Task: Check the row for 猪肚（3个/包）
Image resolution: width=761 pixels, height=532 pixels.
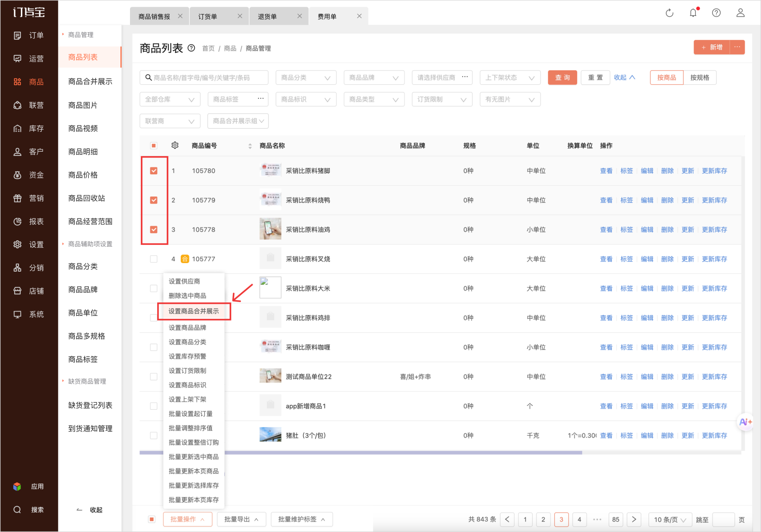Action: click(154, 436)
